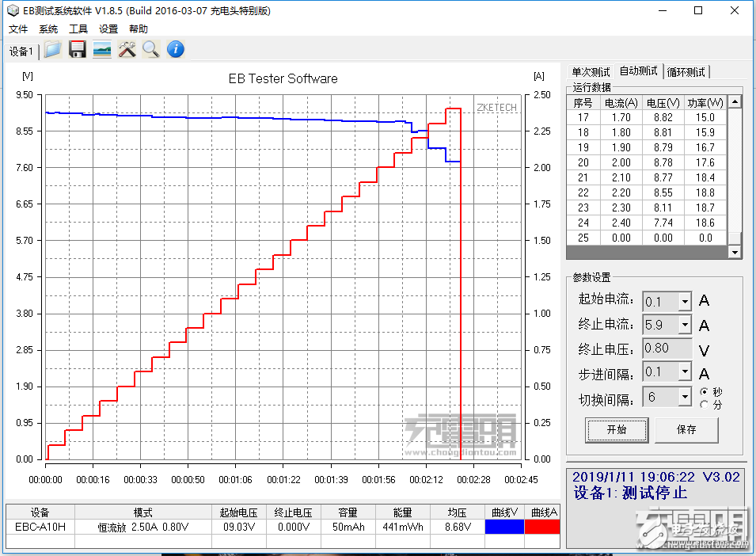Click the data table scroll up arrow
This screenshot has width=756, height=556.
[735, 101]
